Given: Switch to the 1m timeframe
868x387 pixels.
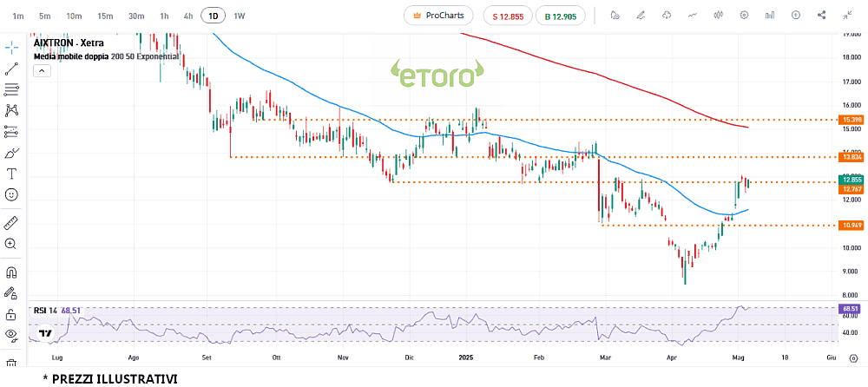Looking at the screenshot, I should pos(18,16).
